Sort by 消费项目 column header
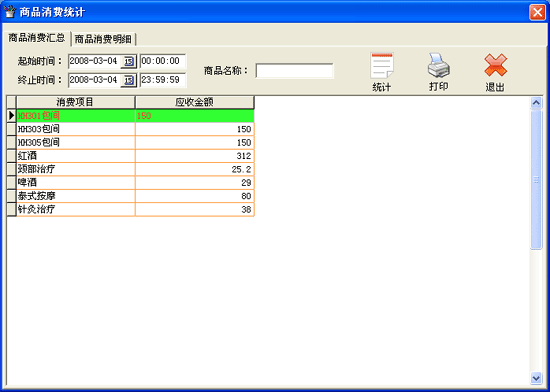This screenshot has width=550, height=392. [75, 102]
